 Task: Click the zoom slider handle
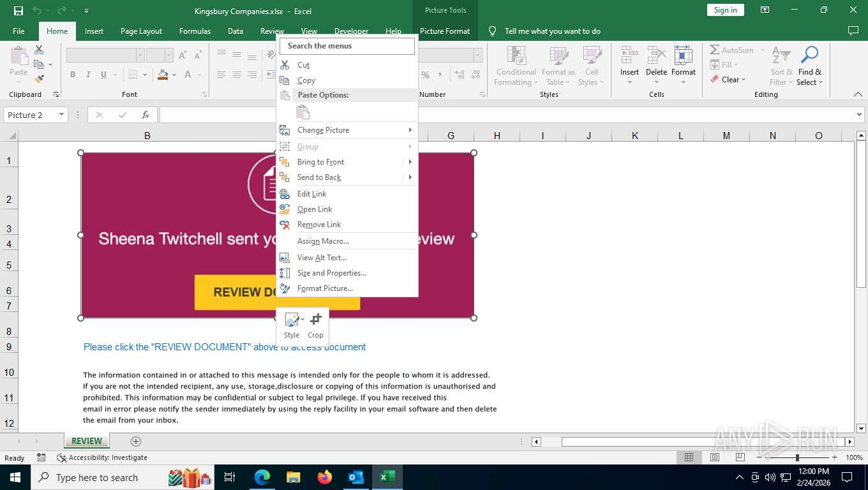[797, 457]
